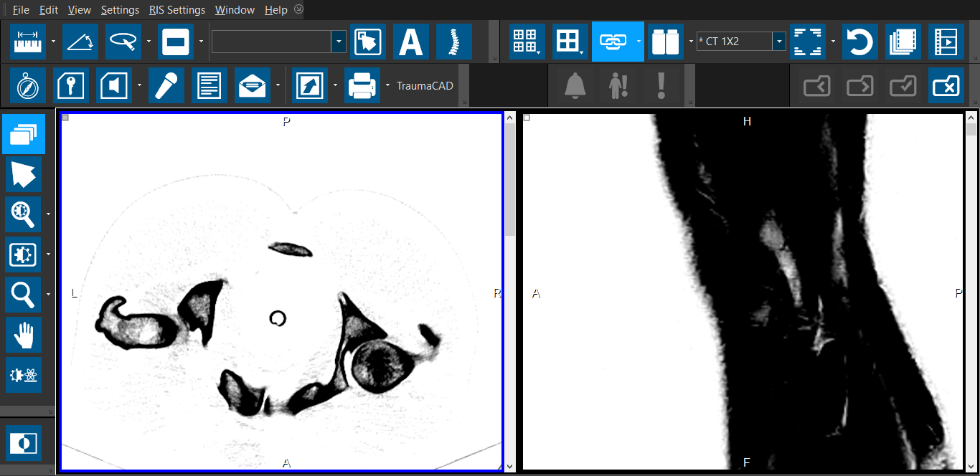Toggle invert image contrast button

click(24, 444)
